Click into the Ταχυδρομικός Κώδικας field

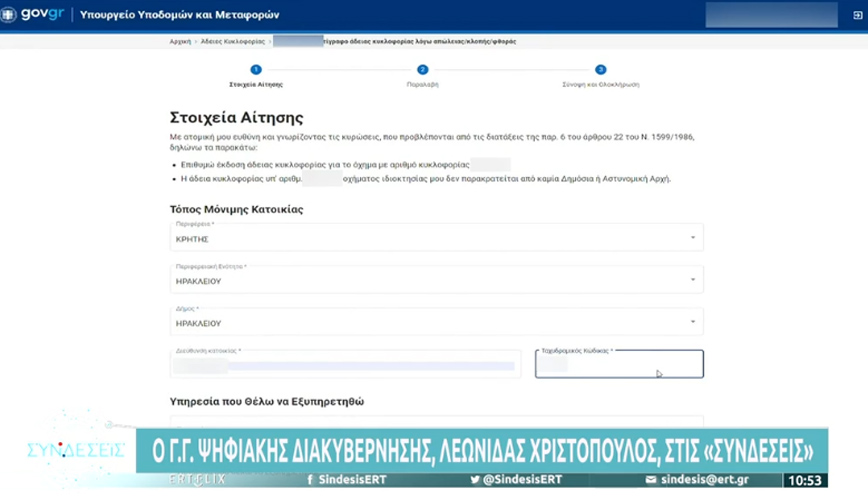pyautogui.click(x=618, y=366)
